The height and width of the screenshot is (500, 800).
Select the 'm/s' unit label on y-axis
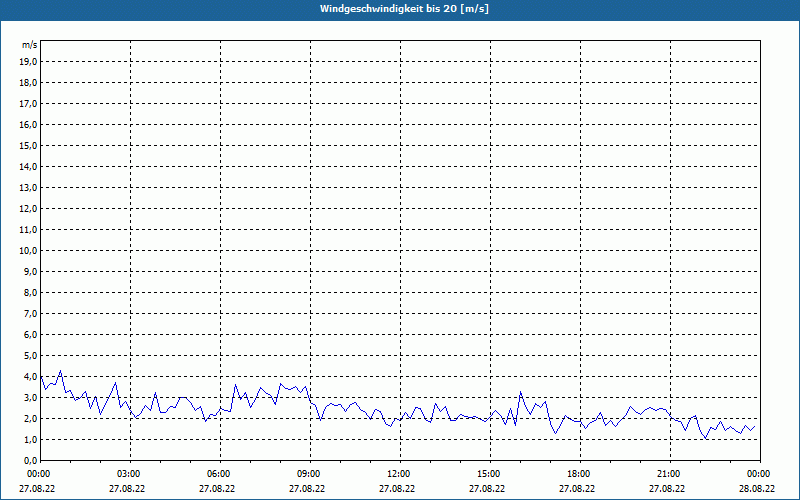[30, 45]
